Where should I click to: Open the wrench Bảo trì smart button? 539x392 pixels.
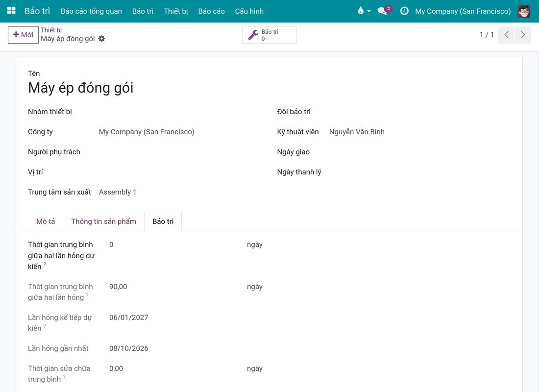point(269,35)
